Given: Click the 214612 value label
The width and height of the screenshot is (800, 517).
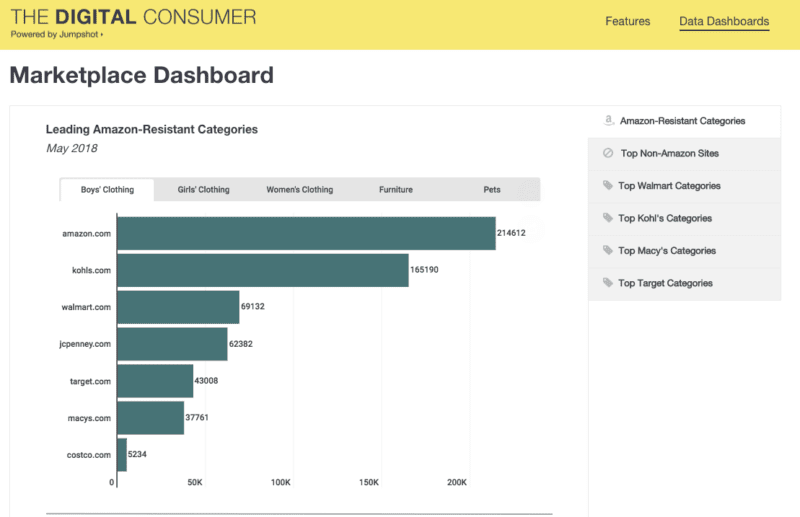Looking at the screenshot, I should [x=511, y=233].
